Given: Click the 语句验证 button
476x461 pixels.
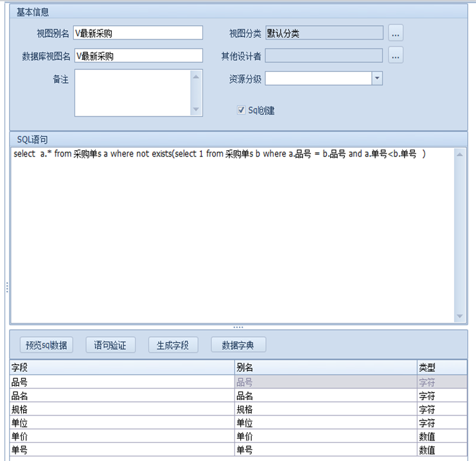Looking at the screenshot, I should (110, 345).
